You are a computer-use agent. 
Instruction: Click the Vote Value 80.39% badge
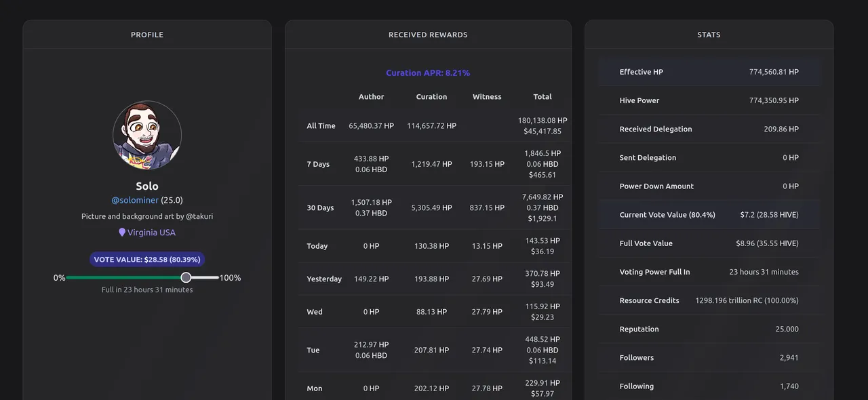tap(147, 260)
